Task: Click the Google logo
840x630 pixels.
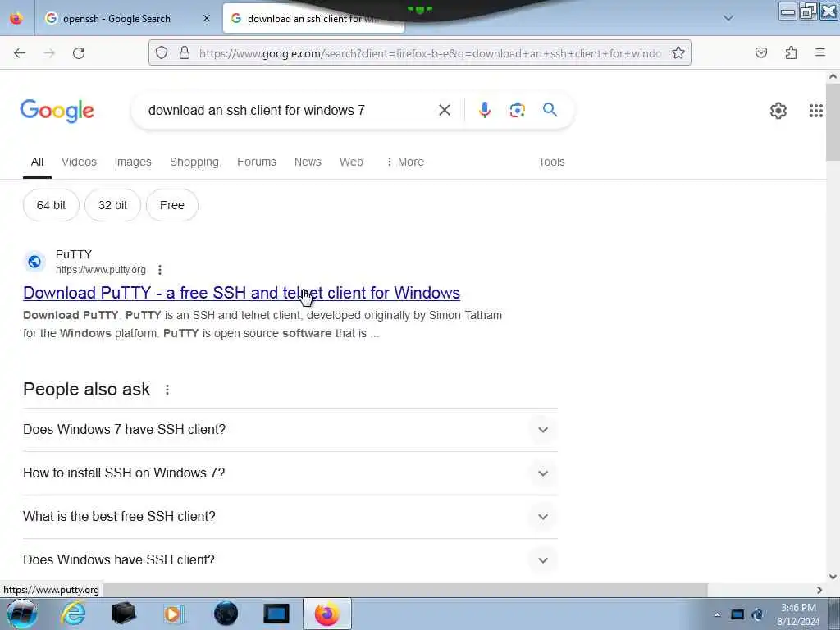Action: coord(57,111)
